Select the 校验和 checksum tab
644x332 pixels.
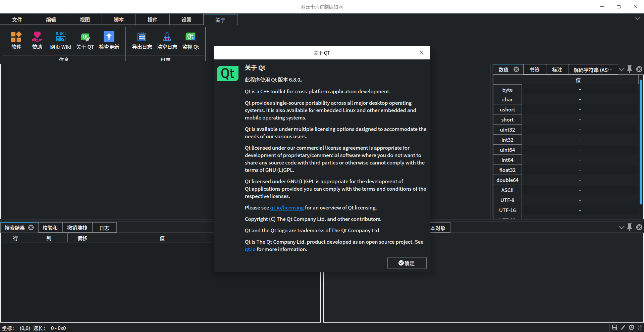(x=50, y=228)
